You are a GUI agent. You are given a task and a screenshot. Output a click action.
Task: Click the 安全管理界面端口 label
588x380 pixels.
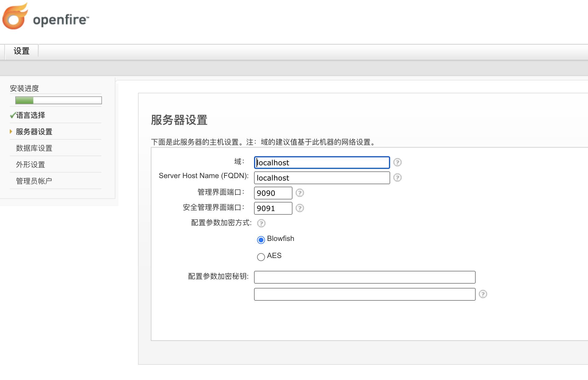(213, 207)
